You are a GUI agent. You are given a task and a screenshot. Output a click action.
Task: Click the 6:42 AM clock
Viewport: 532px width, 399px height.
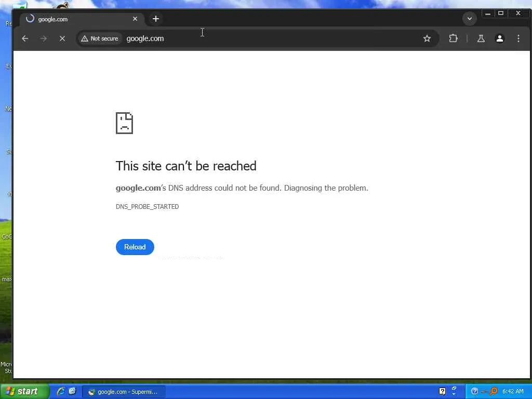[513, 392]
